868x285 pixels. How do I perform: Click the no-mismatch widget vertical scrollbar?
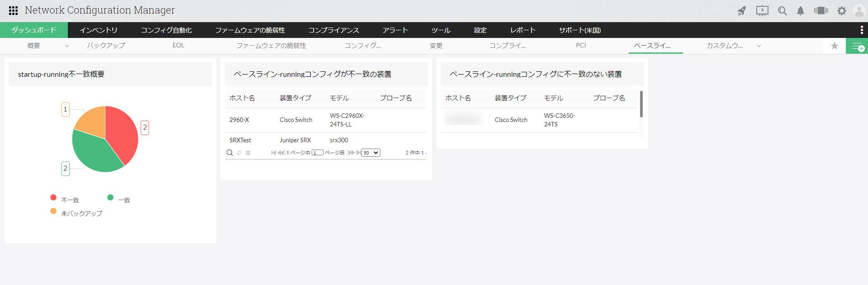tap(641, 104)
